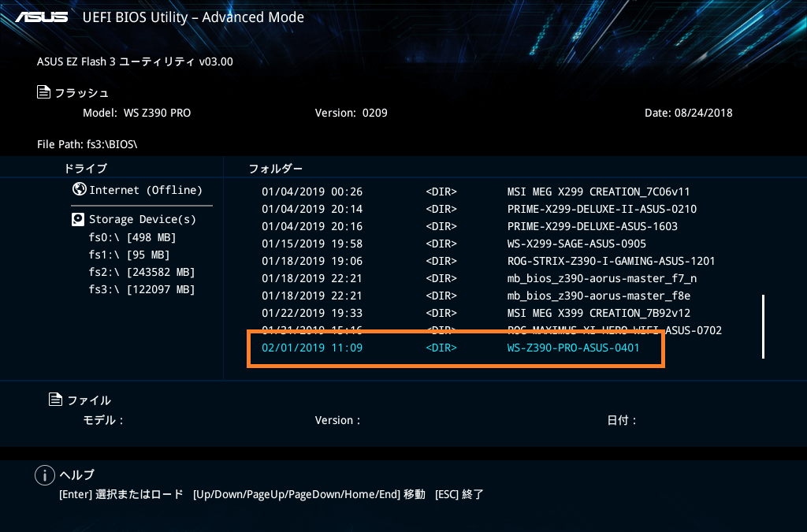Viewport: 807px width, 532px height.
Task: Click the Internet globe icon
Action: [x=80, y=189]
